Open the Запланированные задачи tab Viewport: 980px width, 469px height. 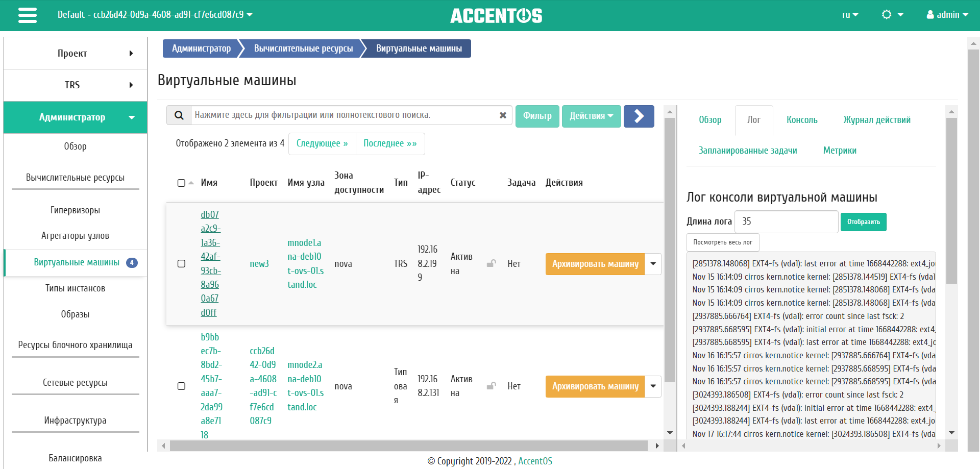tap(748, 151)
